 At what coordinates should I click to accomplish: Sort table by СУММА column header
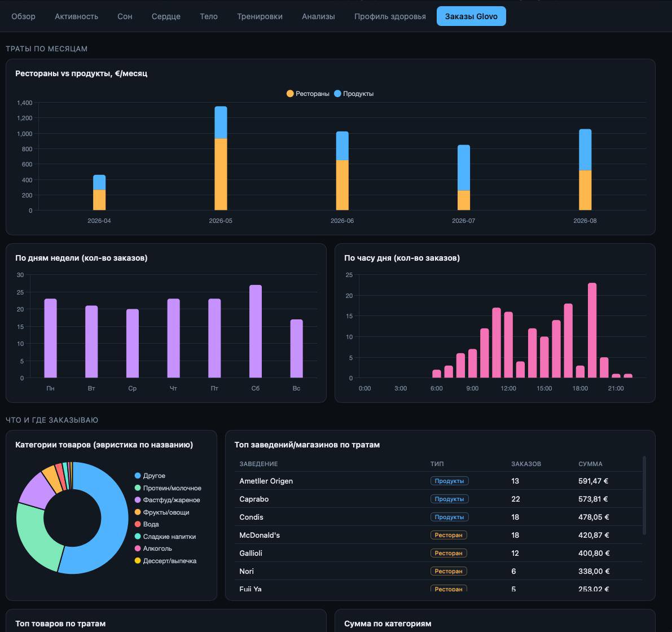pos(590,464)
